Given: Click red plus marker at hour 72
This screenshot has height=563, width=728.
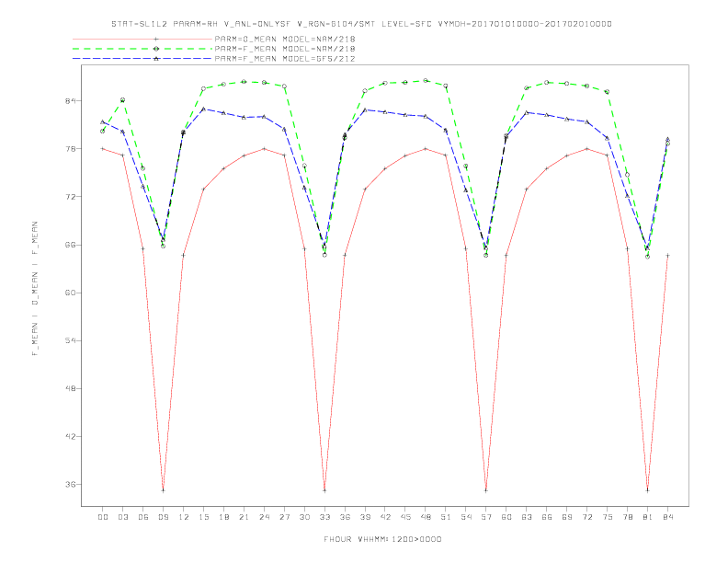Looking at the screenshot, I should (587, 149).
